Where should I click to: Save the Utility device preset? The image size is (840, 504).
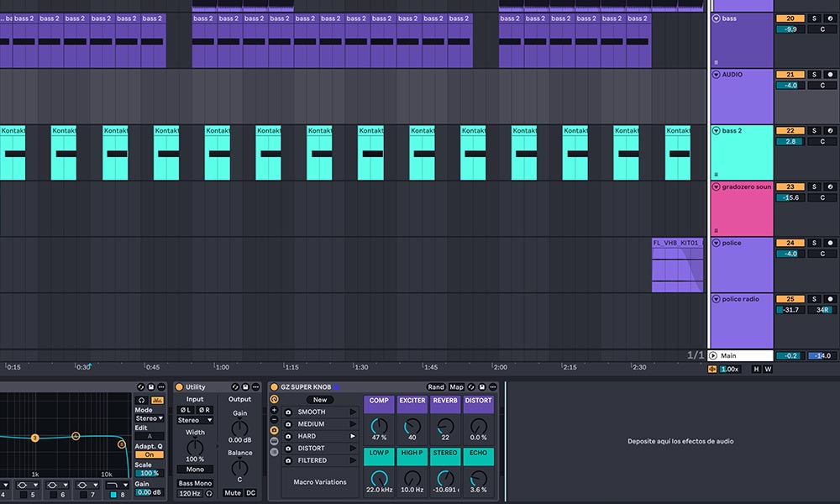(x=244, y=387)
